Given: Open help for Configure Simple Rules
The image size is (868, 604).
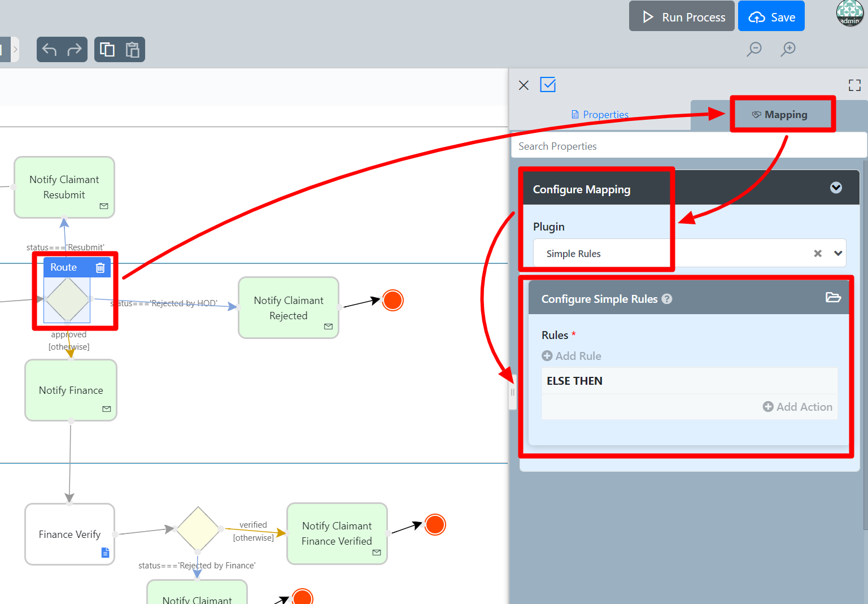Looking at the screenshot, I should [667, 299].
